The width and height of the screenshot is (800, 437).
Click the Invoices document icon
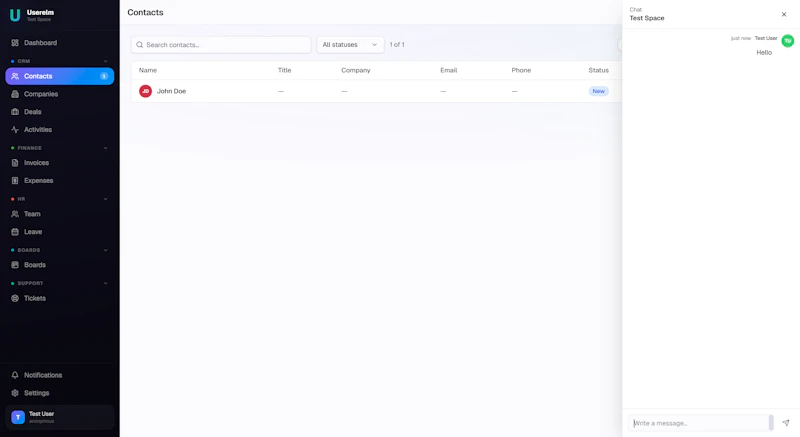15,163
